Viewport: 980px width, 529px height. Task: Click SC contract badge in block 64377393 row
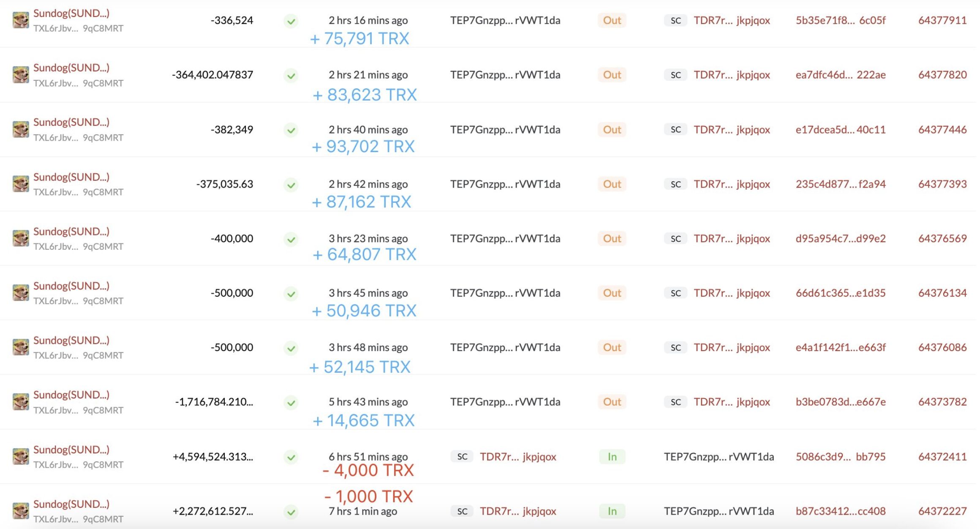[x=675, y=184]
